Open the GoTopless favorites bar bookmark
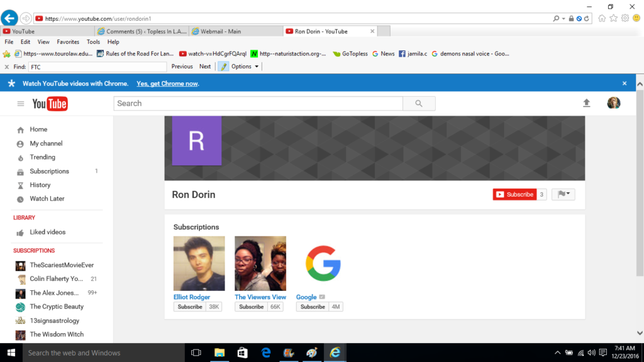This screenshot has width=644, height=362. tap(350, 54)
